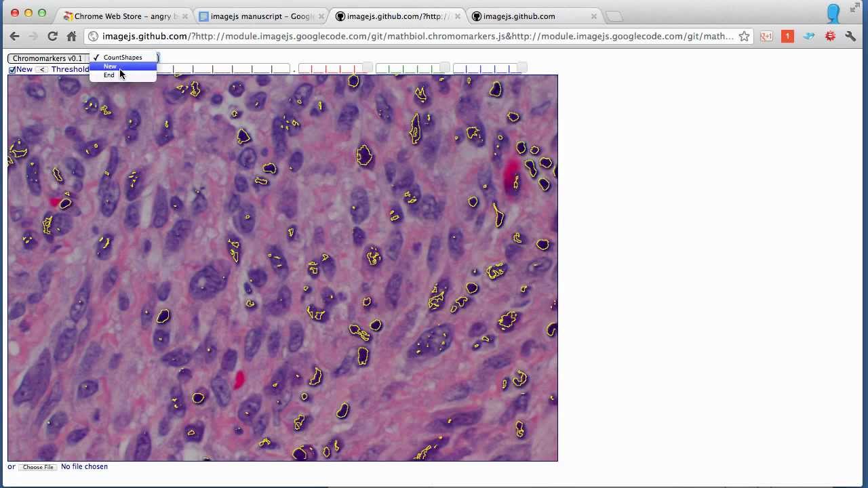Open the red starburst extension icon

830,37
